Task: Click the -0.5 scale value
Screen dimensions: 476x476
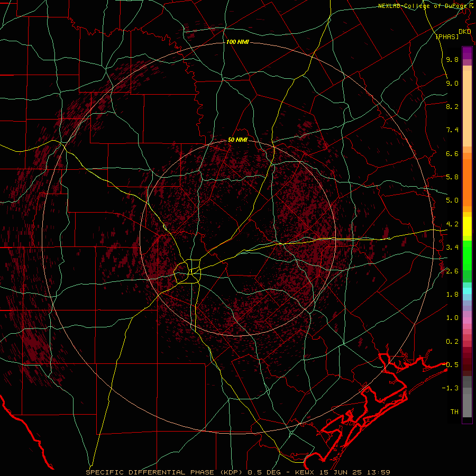Action: click(x=450, y=365)
